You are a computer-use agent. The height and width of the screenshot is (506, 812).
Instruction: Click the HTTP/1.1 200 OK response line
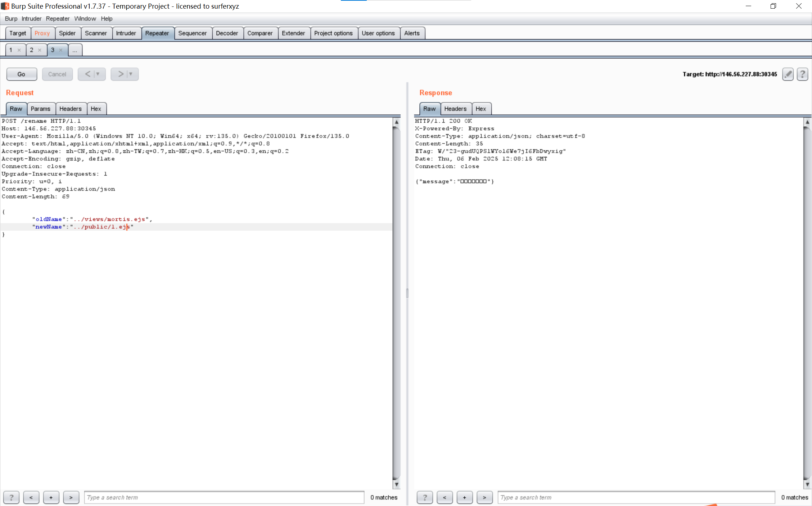point(443,121)
